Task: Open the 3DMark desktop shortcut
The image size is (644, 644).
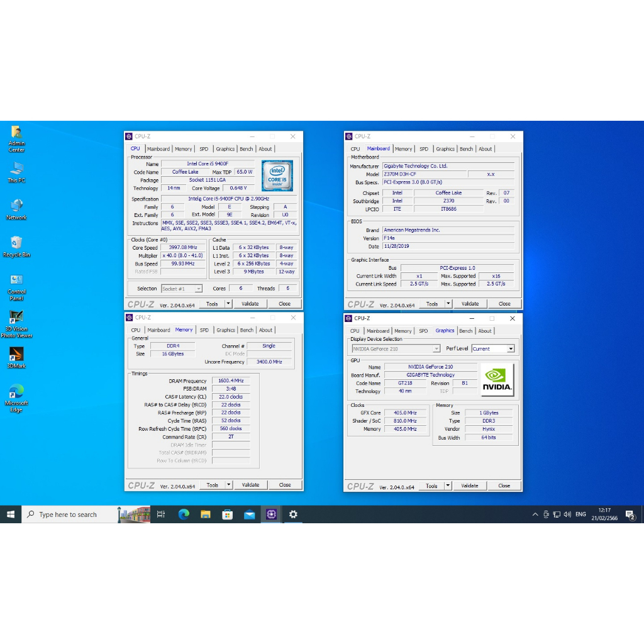Action: 16,355
